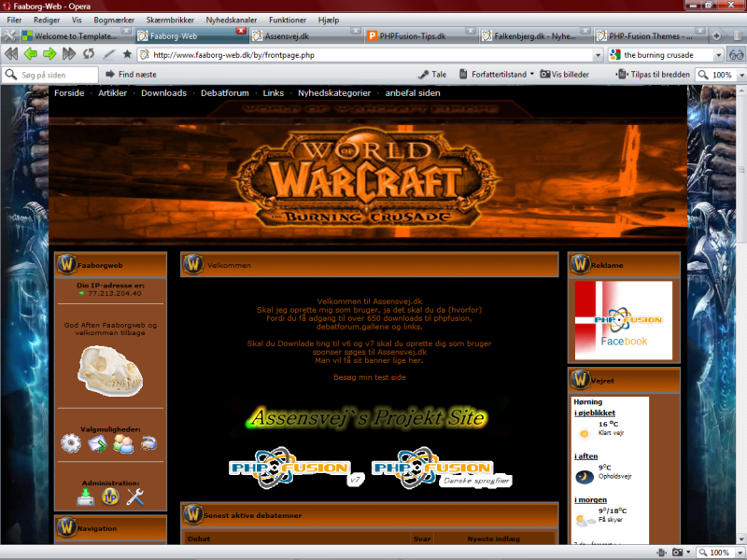Click the PHP-Fusion Danske sprogfiler banner

[442, 469]
